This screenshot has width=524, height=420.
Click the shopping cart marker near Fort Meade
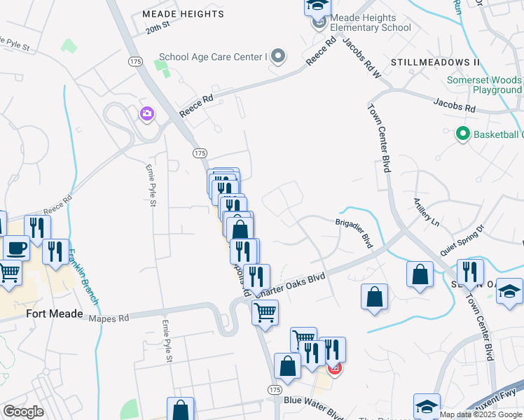pyautogui.click(x=9, y=275)
